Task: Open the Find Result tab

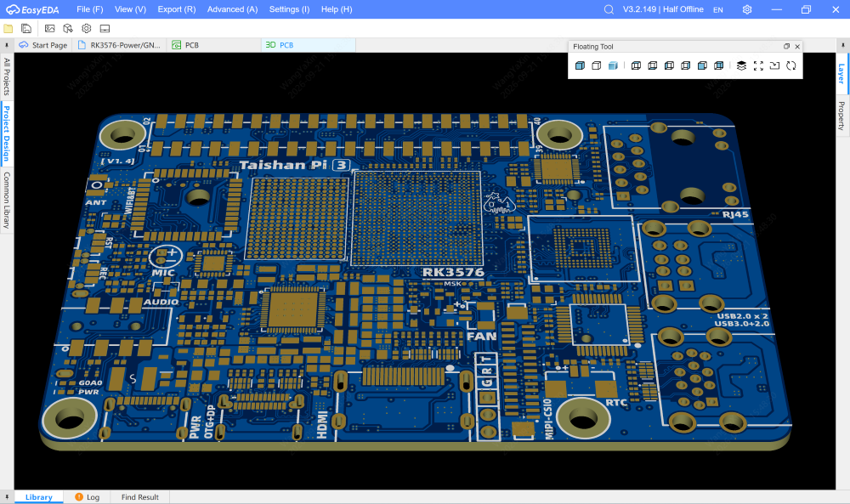Action: pos(140,497)
